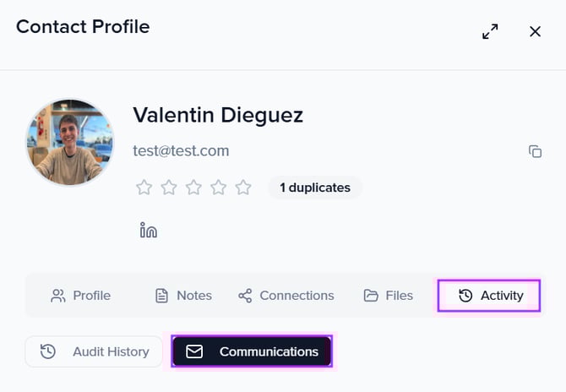Image resolution: width=566 pixels, height=392 pixels.
Task: Click Valentin Dieguez's profile photo
Action: [69, 142]
